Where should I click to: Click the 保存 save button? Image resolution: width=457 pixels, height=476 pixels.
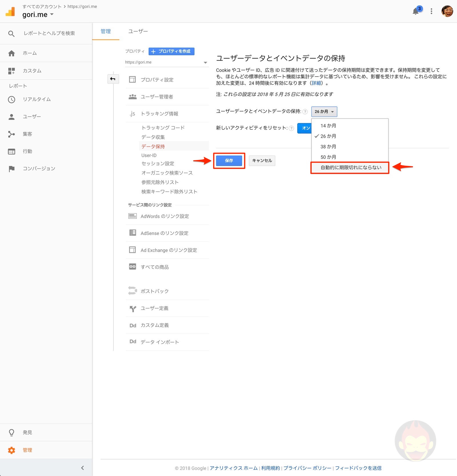coord(229,161)
